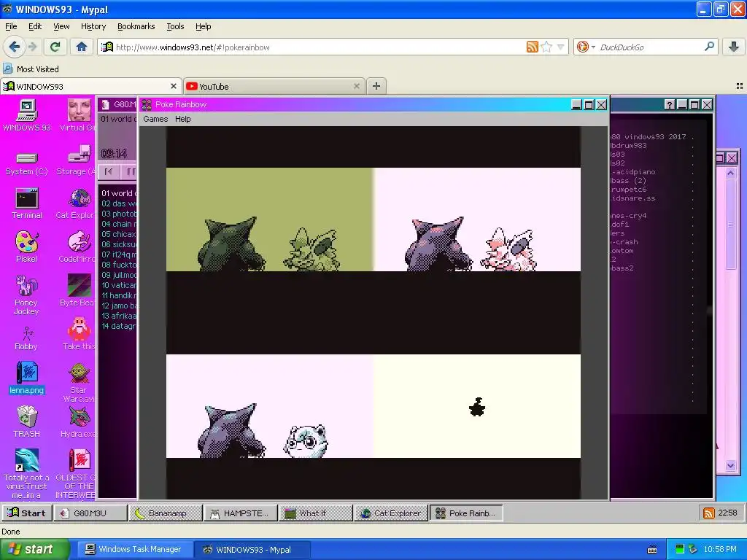
Task: Open the browser Tools menu
Action: click(175, 26)
